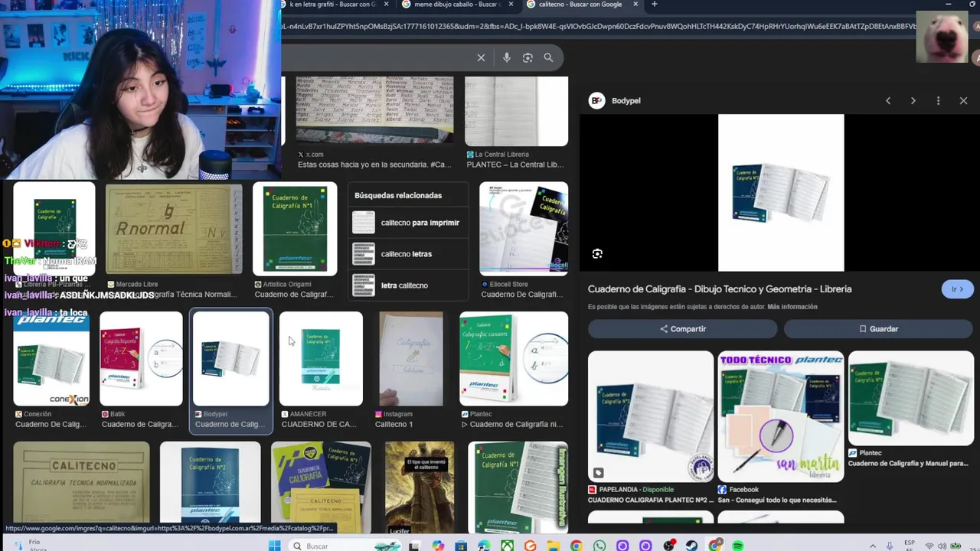
Task: Close the 'meme dibujo caballo' tab
Action: pos(511,5)
